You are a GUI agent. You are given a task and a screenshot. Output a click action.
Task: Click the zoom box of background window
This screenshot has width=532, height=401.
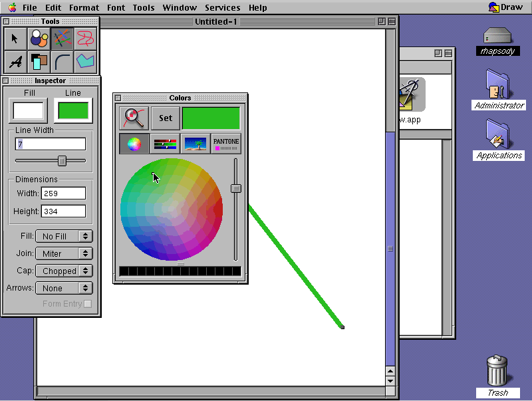[x=438, y=53]
